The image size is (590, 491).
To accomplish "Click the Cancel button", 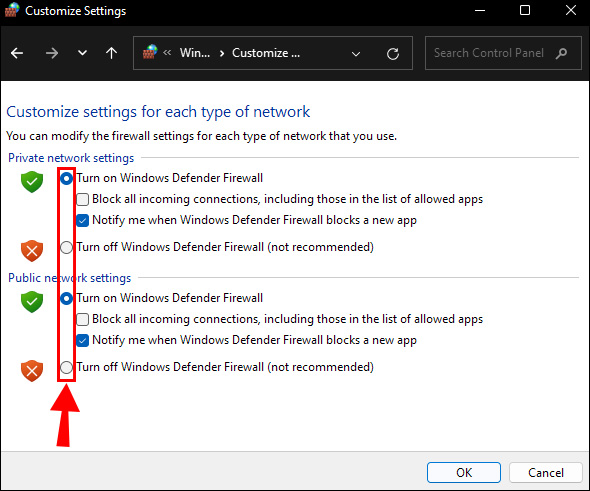I will (546, 473).
